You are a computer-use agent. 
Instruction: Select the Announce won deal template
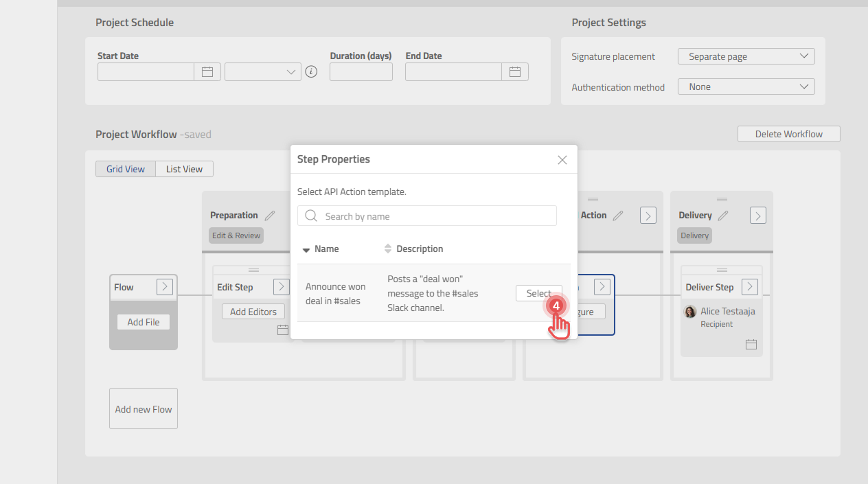click(539, 293)
